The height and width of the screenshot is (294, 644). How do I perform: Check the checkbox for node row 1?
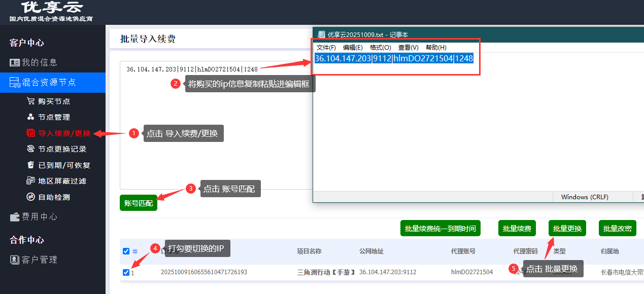click(125, 272)
